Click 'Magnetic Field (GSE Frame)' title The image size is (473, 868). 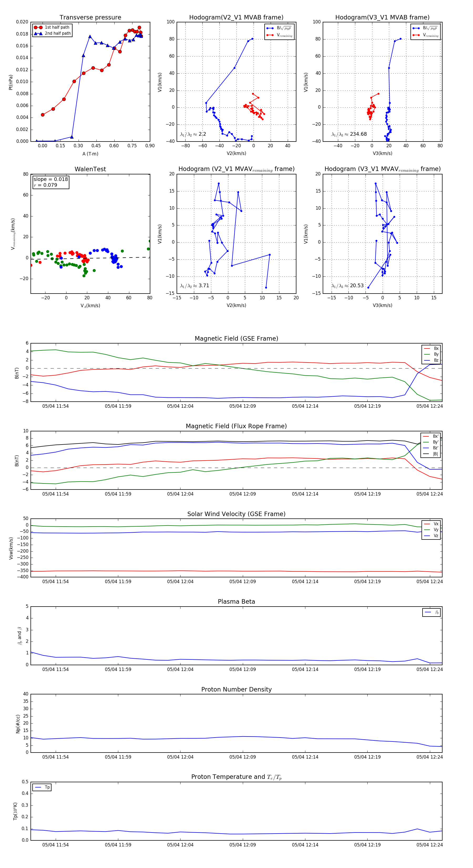pyautogui.click(x=236, y=339)
